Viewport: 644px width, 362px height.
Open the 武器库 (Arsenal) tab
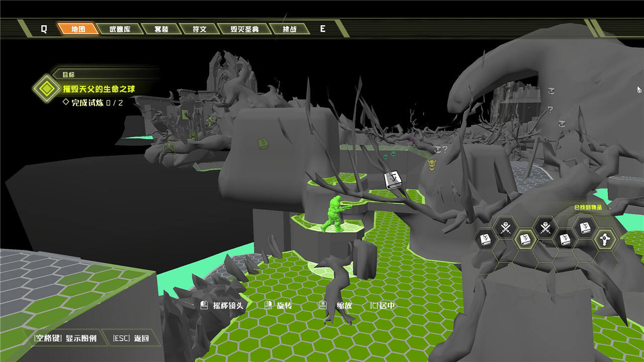[x=120, y=29]
